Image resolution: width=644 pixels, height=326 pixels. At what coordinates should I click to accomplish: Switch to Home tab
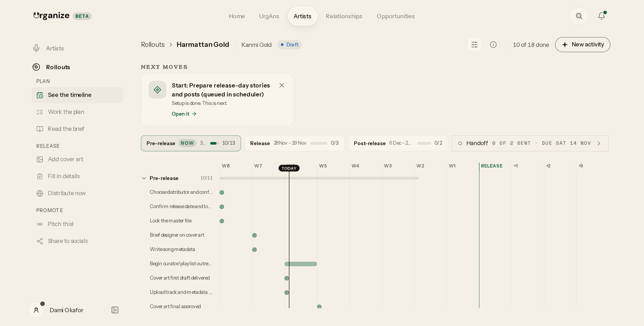(237, 16)
